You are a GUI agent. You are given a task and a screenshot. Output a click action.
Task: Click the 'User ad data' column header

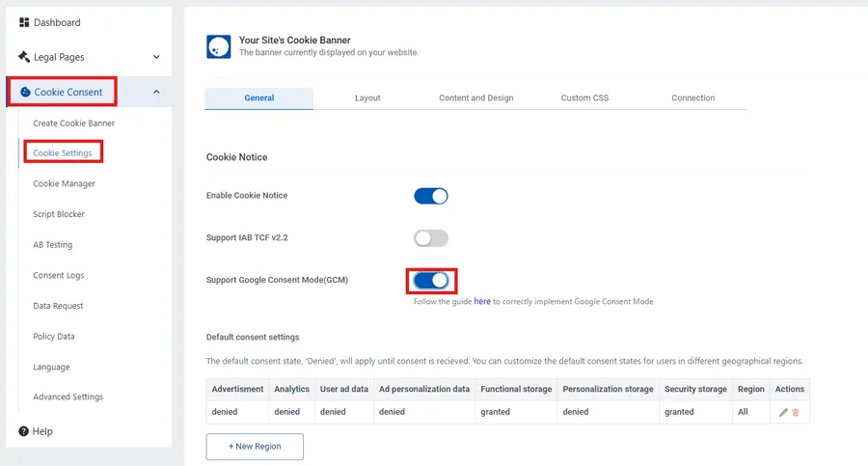point(343,389)
